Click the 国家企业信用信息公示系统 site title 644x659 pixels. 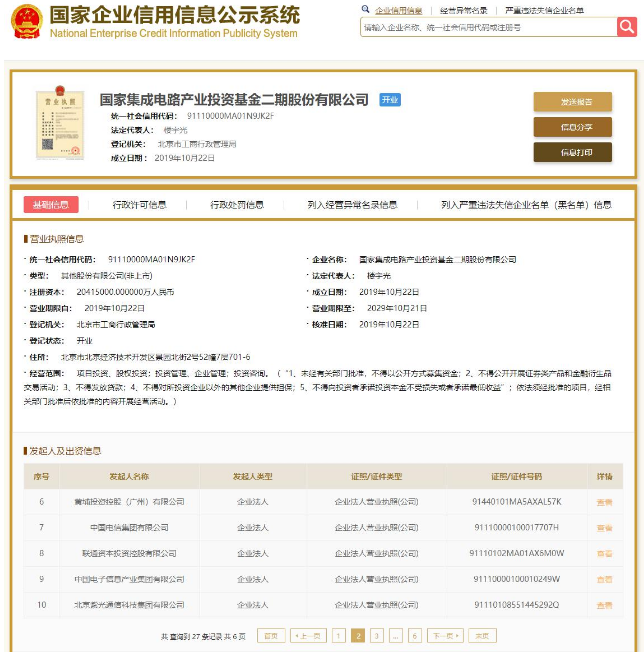click(x=175, y=15)
